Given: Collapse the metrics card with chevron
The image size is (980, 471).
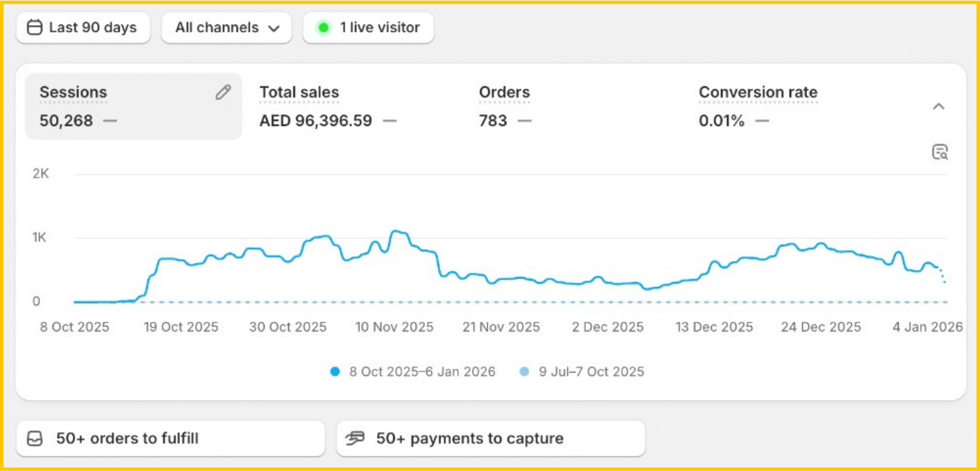Looking at the screenshot, I should click(939, 106).
